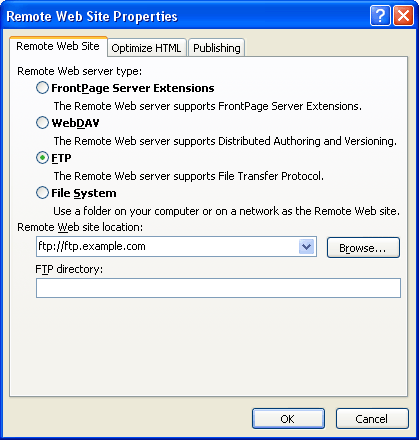Choose the FTP radio button
This screenshot has width=419, height=440.
(42, 158)
